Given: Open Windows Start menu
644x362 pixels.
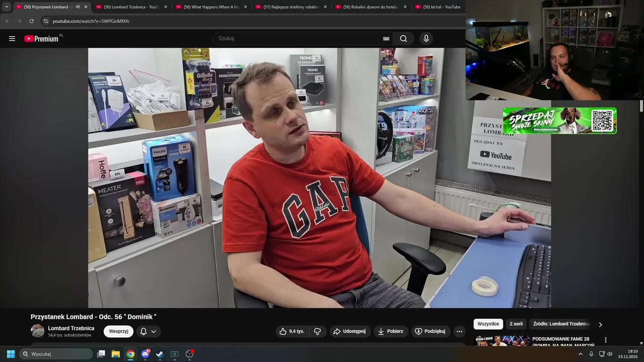Looking at the screenshot, I should click(x=11, y=354).
